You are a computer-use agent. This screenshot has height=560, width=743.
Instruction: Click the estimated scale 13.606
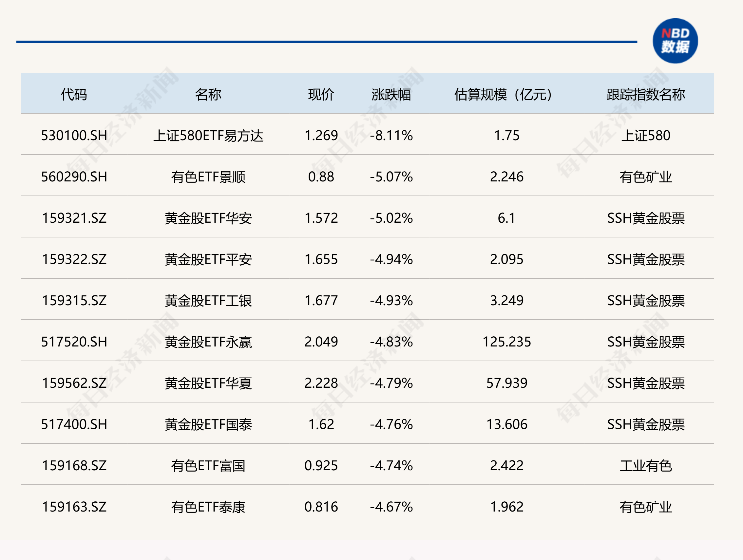tap(506, 425)
